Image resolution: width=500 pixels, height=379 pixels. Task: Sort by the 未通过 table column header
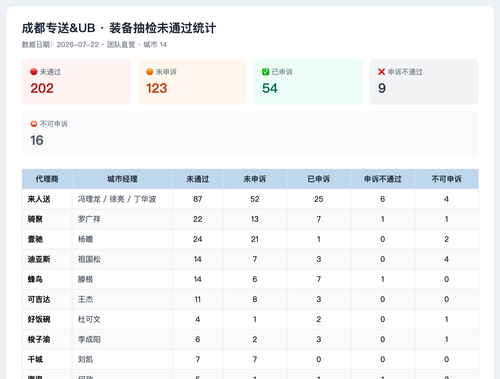point(198,179)
